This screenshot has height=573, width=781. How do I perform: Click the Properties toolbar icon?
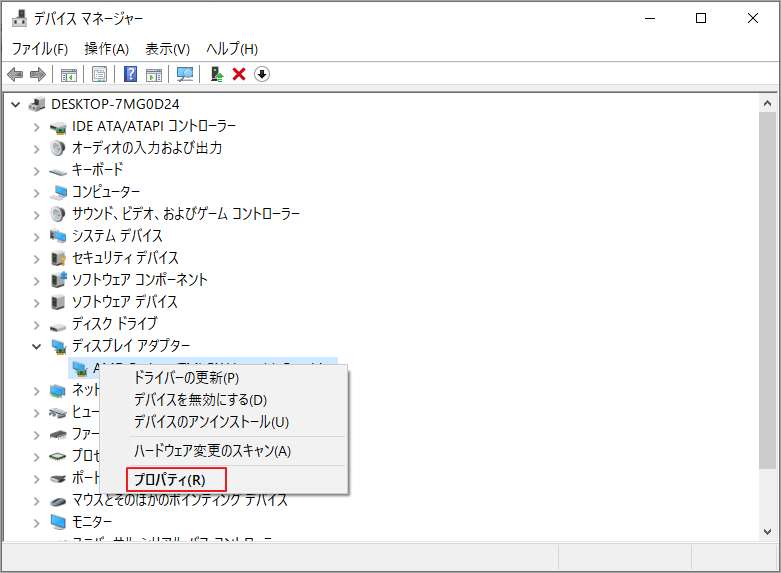tap(100, 75)
